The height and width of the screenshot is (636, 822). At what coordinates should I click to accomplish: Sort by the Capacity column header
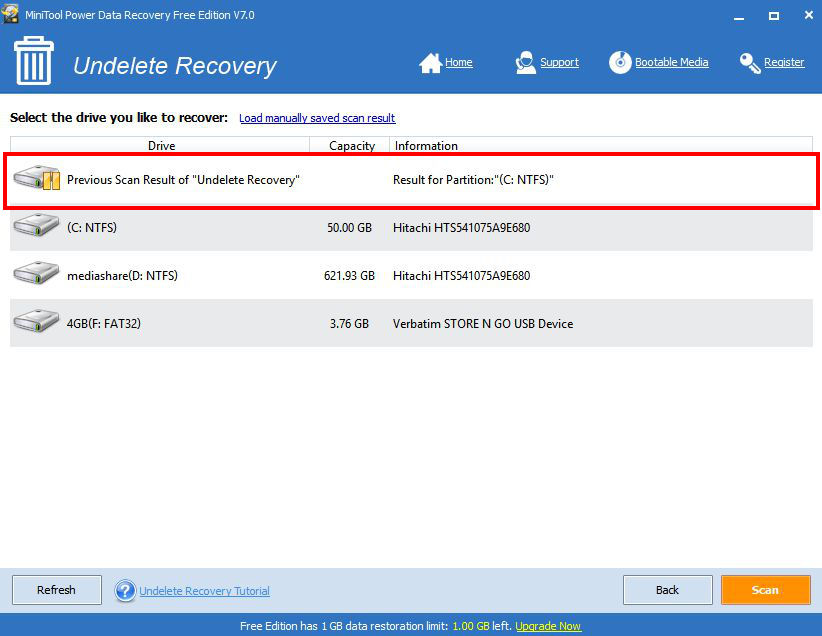350,145
